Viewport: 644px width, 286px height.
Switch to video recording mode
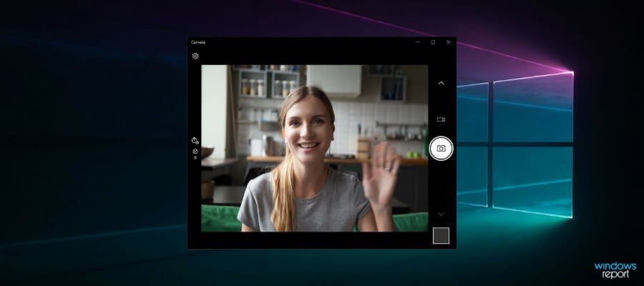pyautogui.click(x=441, y=119)
